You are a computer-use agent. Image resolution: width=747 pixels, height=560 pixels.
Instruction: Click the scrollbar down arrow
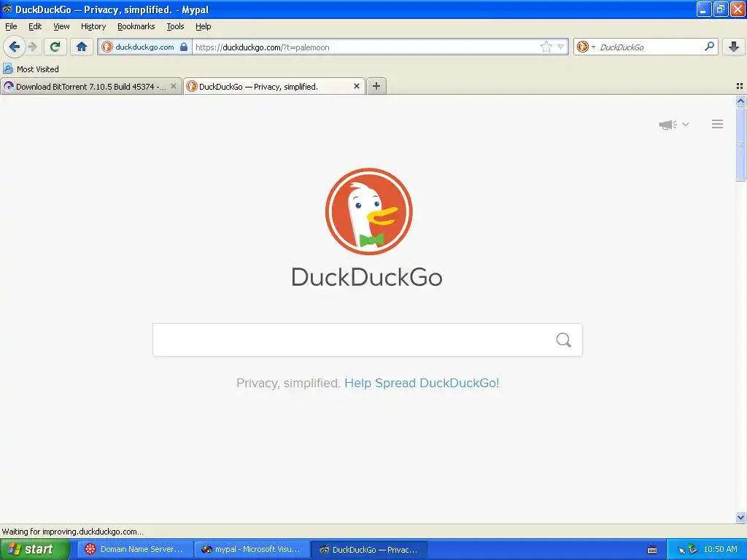[x=740, y=517]
